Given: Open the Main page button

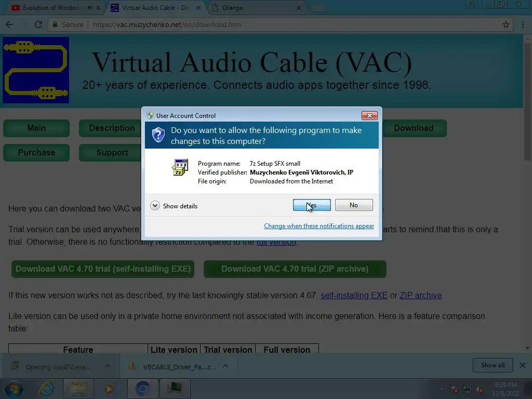Looking at the screenshot, I should [36, 128].
